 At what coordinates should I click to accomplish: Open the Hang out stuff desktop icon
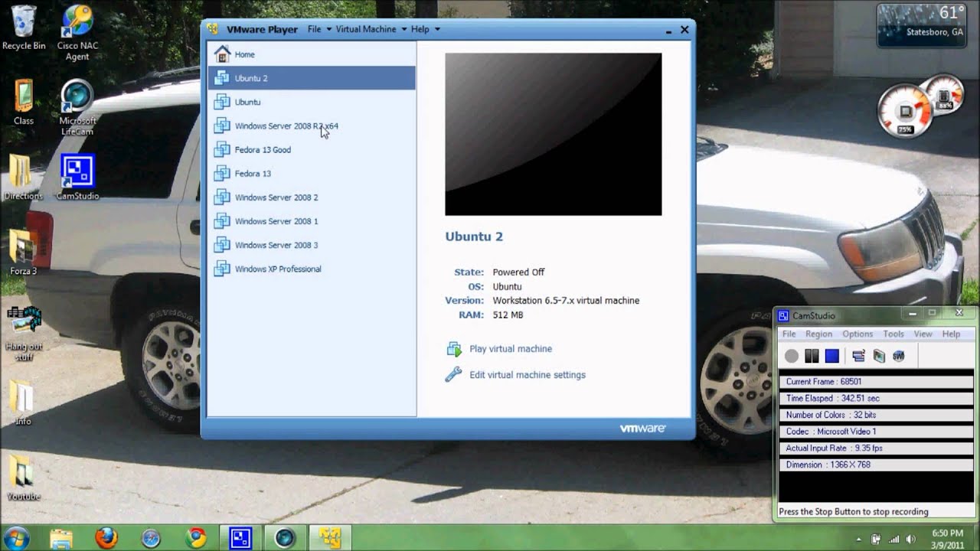pos(24,333)
